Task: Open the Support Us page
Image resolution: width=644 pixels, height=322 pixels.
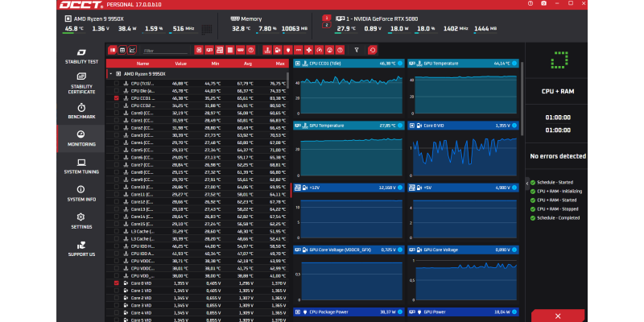Action: tap(81, 249)
